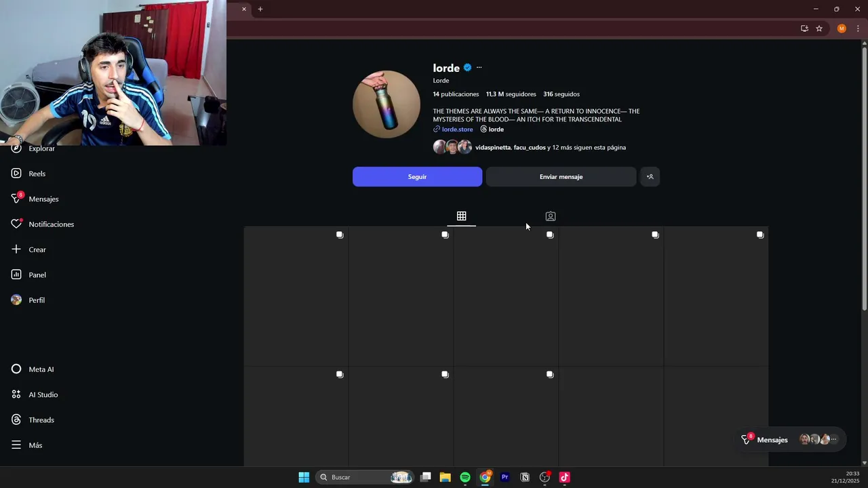Viewport: 868px width, 488px height.
Task: Click the Enviar mensaje button
Action: 561,177
